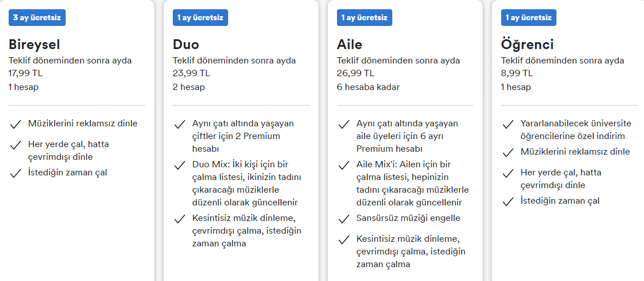Click the "1 ay ücretsiz" badge on Öğrenci

[529, 18]
